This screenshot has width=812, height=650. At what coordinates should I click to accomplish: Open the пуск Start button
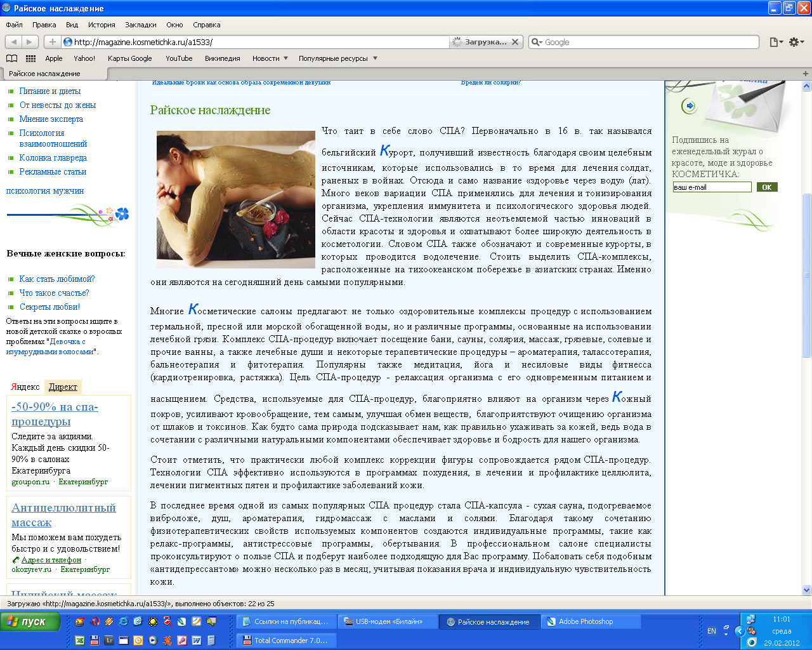coord(30,621)
